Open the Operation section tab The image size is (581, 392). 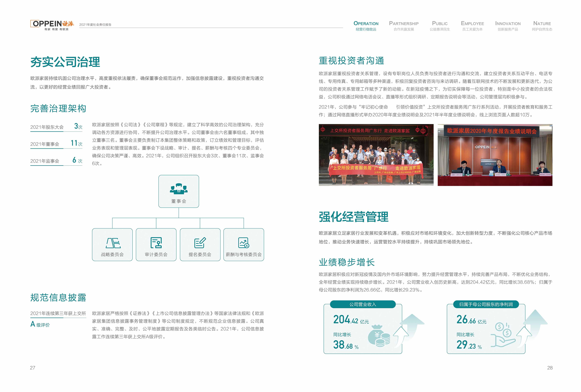366,26
